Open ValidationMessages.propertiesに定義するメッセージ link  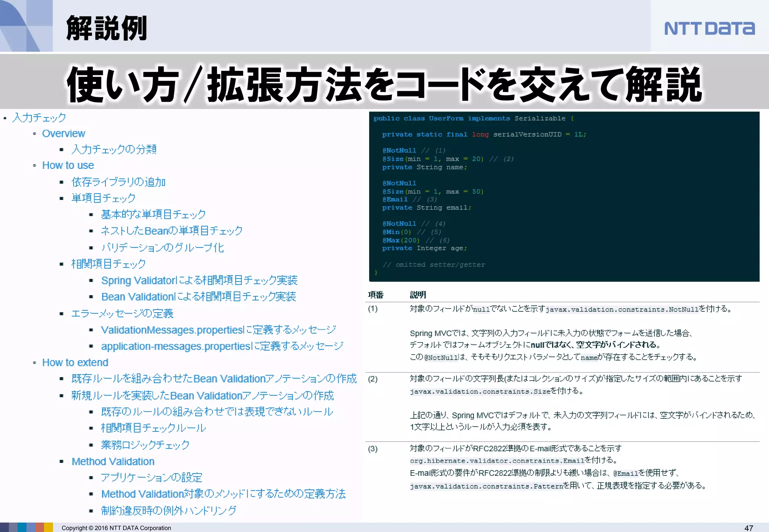pyautogui.click(x=219, y=330)
